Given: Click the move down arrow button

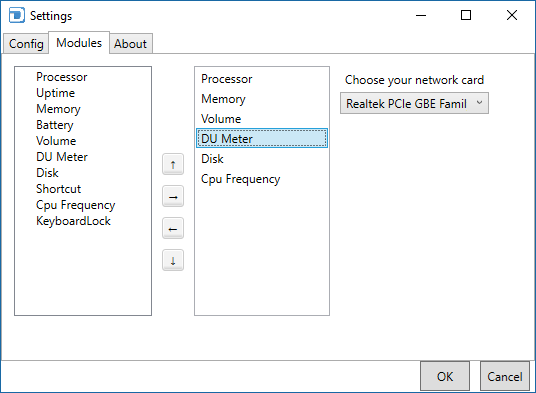Looking at the screenshot, I should 173,260.
